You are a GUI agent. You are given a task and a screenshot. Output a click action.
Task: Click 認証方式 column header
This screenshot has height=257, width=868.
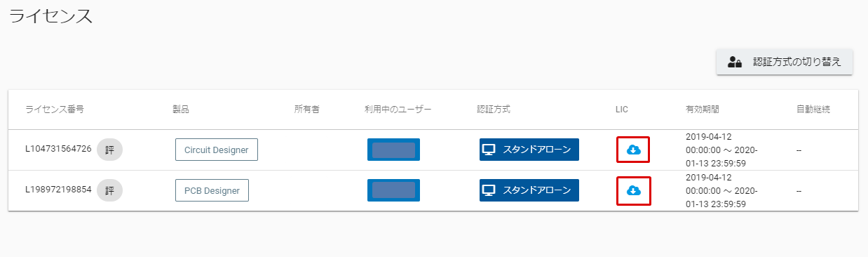point(494,110)
